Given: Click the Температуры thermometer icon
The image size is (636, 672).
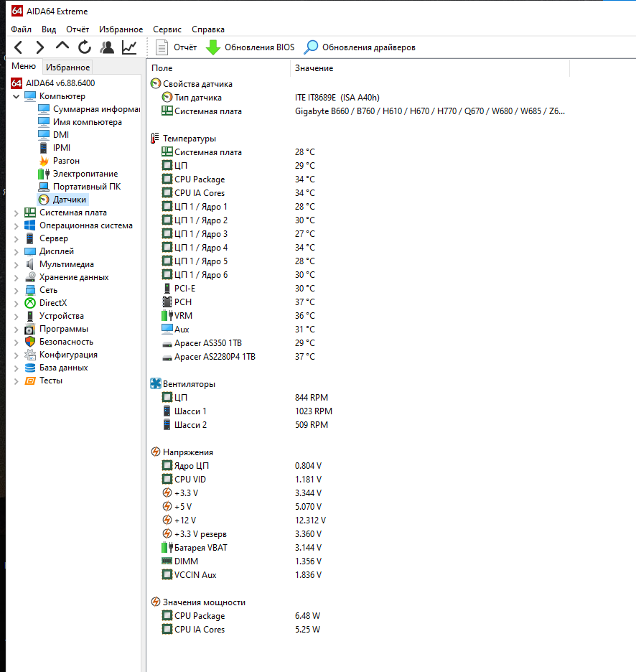Looking at the screenshot, I should tap(155, 139).
